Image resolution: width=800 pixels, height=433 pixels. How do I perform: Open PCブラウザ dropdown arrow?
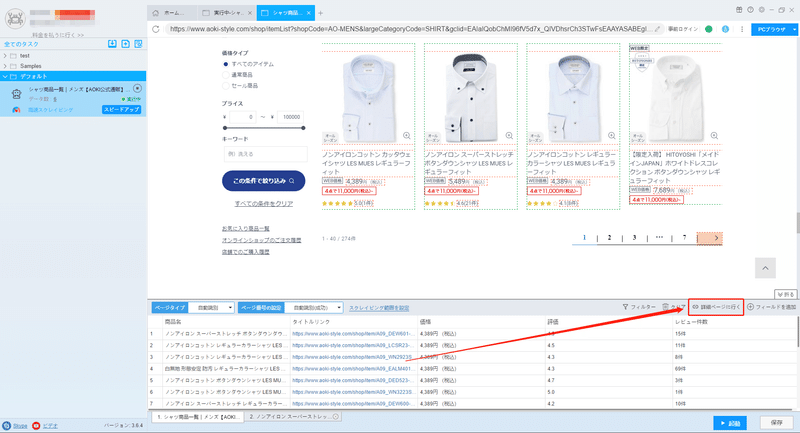pos(794,30)
